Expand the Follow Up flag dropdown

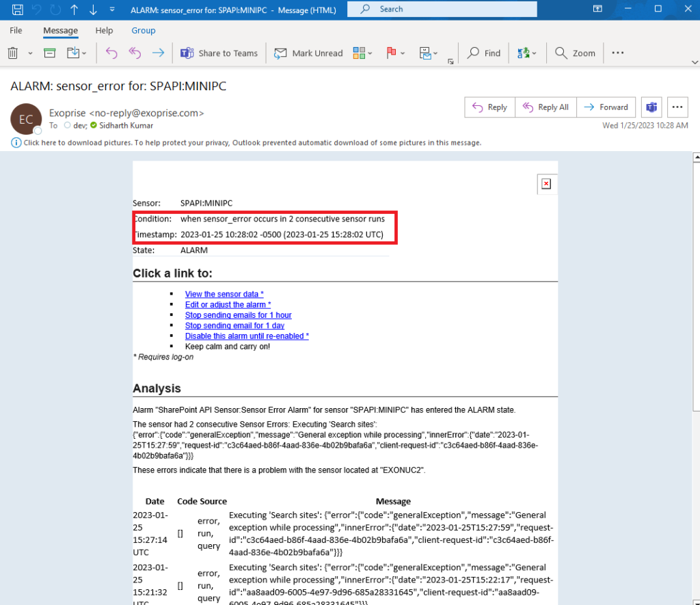point(403,53)
